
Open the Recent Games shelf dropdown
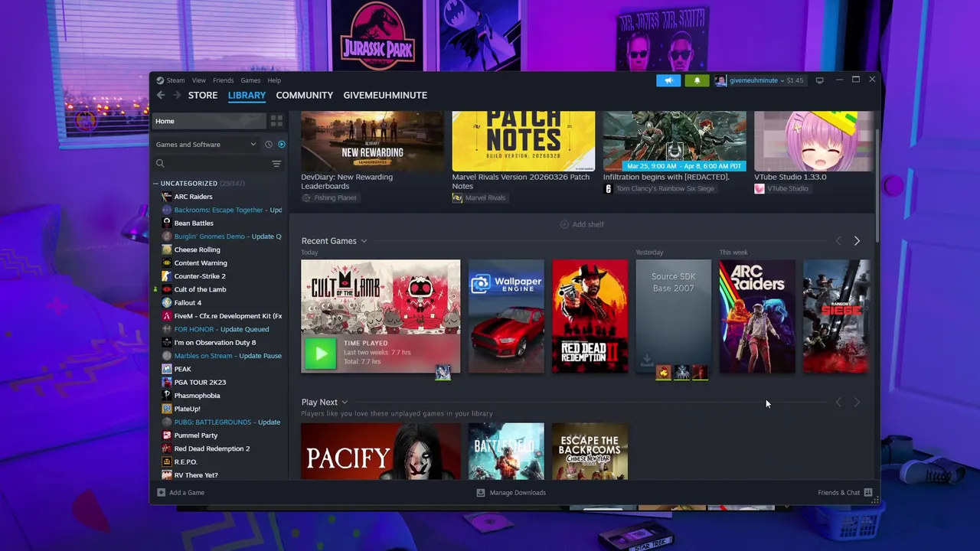(x=364, y=241)
